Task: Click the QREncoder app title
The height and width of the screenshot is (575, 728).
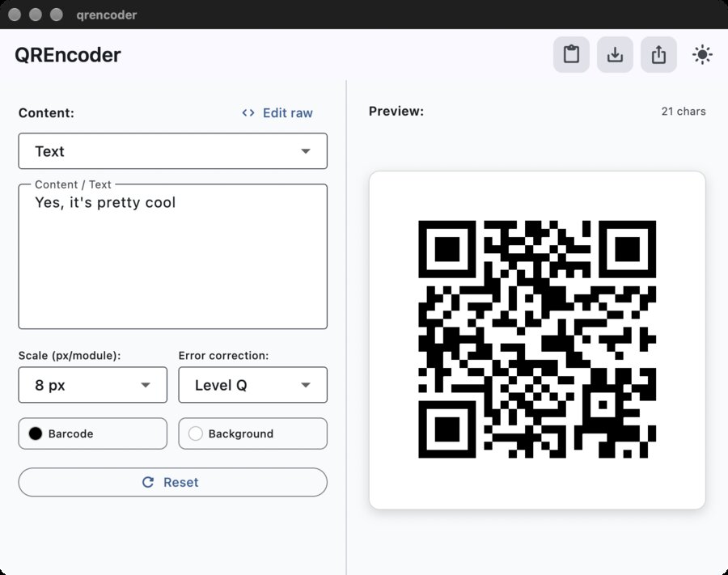Action: coord(68,55)
